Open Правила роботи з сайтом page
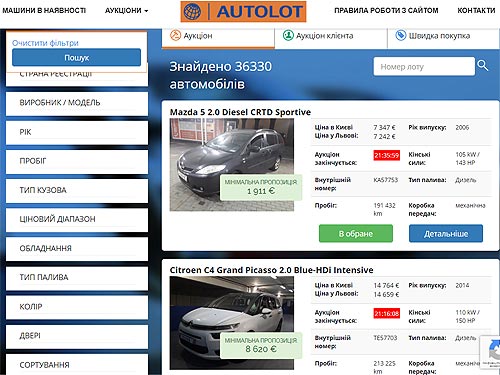Viewport: 500px width, 375px height. coord(386,11)
